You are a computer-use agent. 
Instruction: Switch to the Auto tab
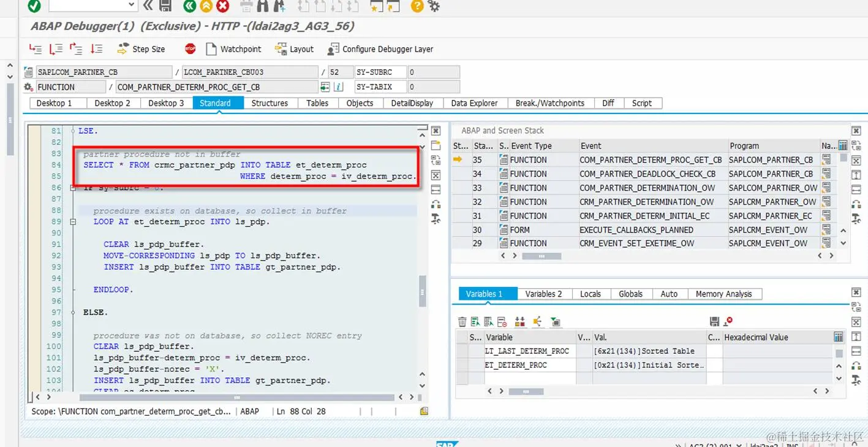669,294
